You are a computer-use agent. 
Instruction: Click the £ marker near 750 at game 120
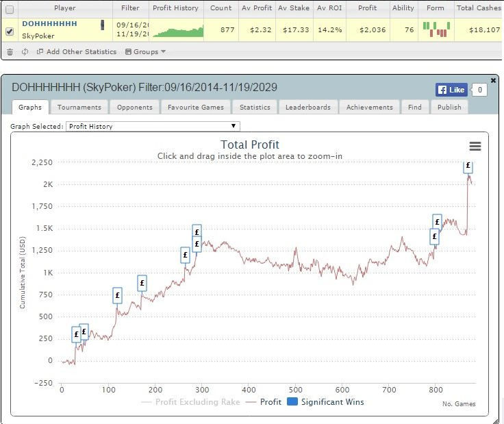click(117, 295)
